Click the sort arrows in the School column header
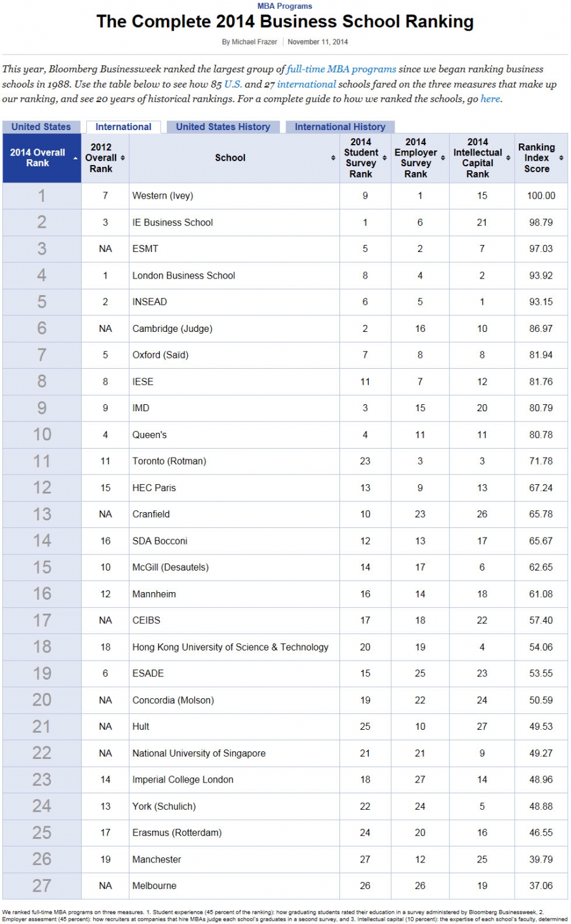 point(333,158)
